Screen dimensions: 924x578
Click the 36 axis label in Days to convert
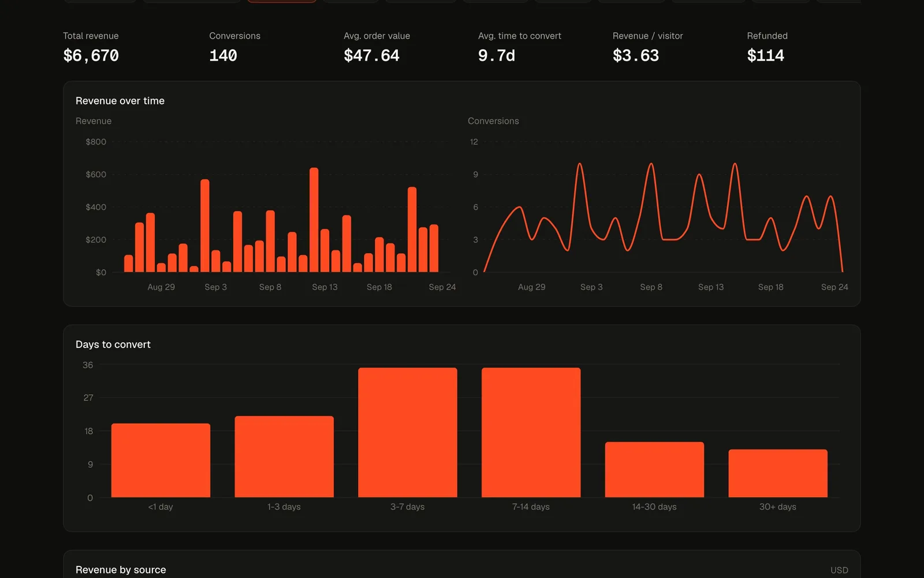[88, 365]
